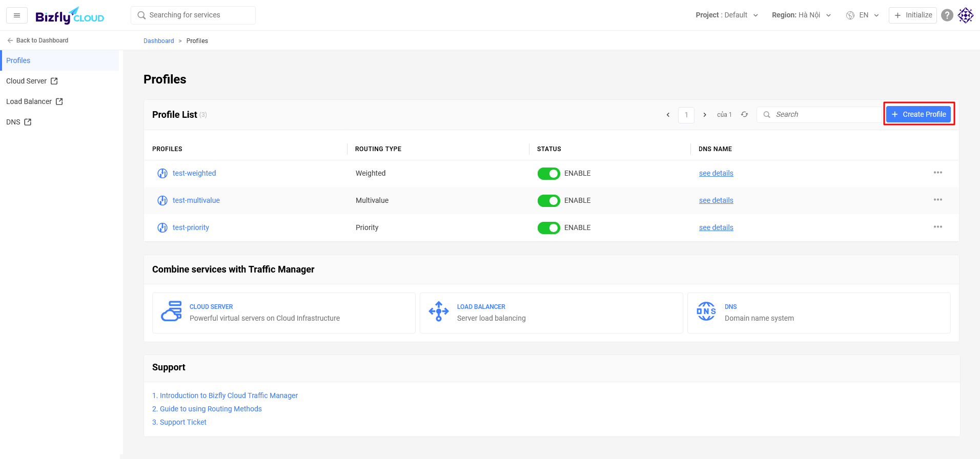This screenshot has height=459, width=980.
Task: Refresh the profile list
Action: point(744,115)
